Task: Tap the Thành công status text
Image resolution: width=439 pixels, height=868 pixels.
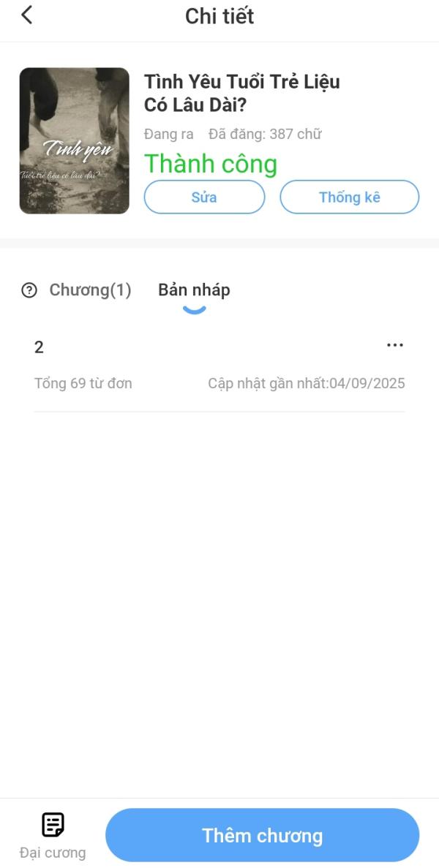Action: pyautogui.click(x=211, y=164)
